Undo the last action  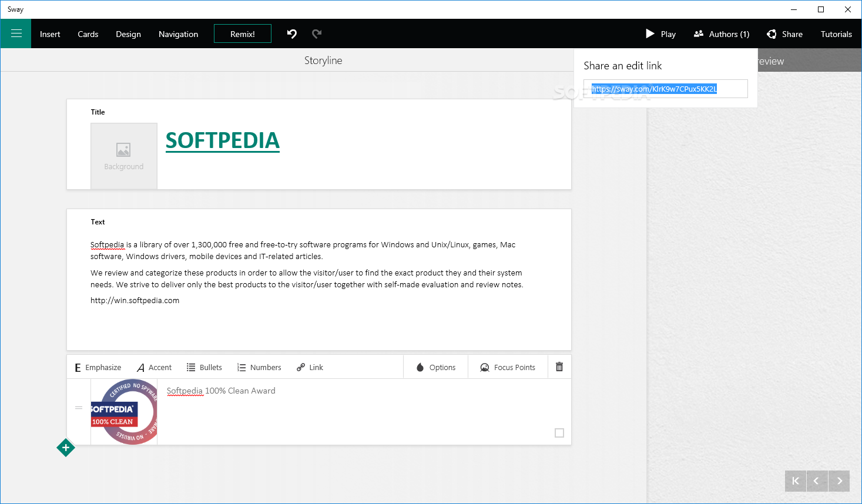coord(291,34)
